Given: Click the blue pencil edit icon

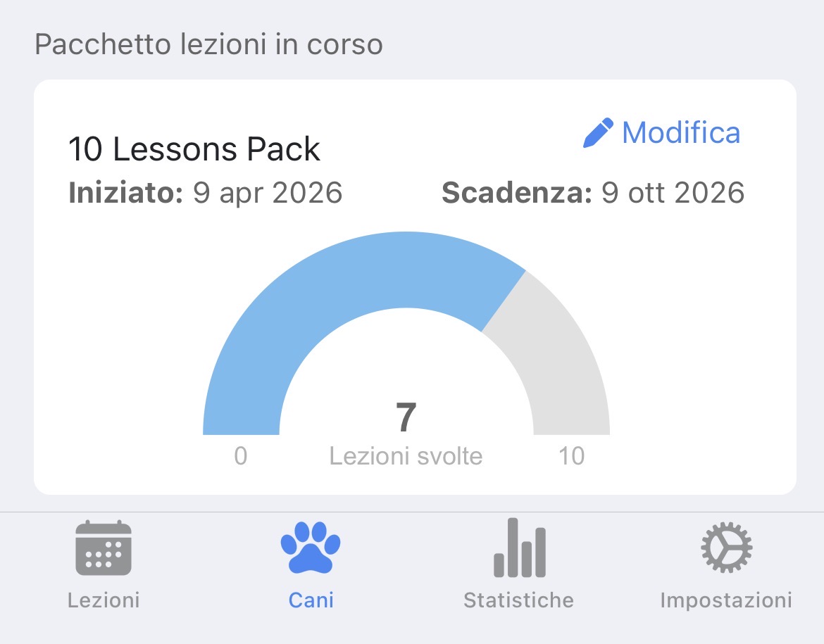Looking at the screenshot, I should pyautogui.click(x=600, y=132).
